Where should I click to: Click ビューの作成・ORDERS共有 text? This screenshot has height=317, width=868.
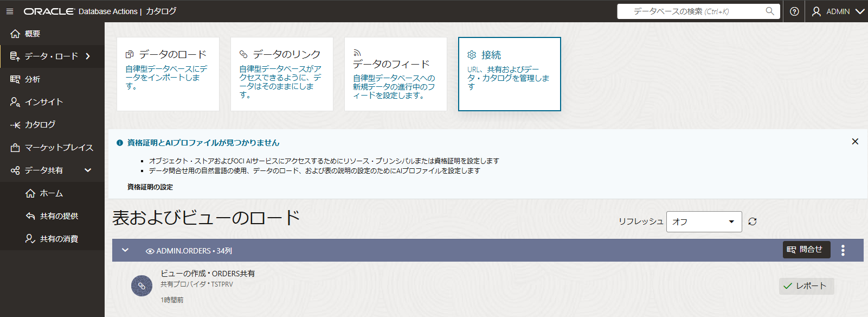[x=208, y=274]
